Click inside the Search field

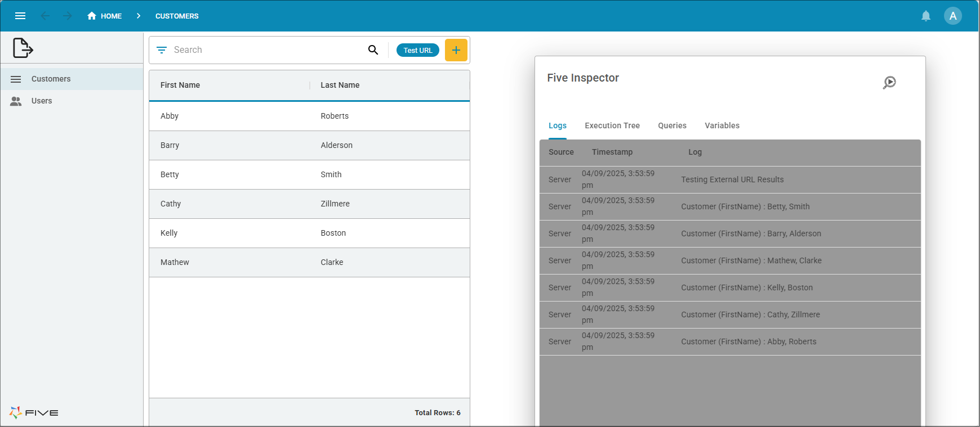[x=265, y=50]
